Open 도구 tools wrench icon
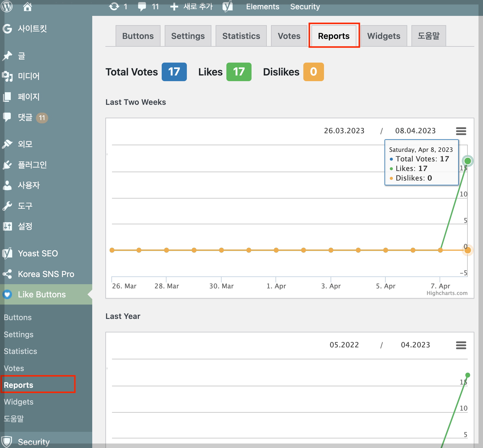The image size is (483, 448). [7, 206]
